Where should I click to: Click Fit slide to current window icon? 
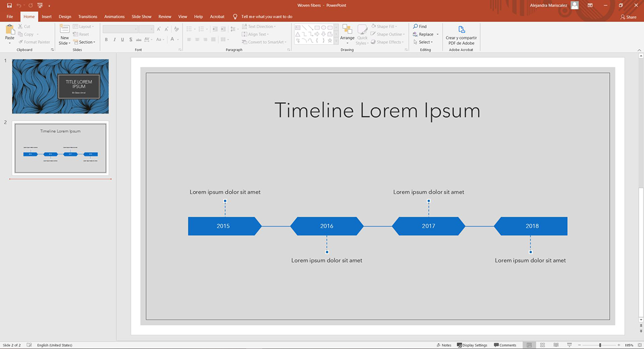click(639, 345)
